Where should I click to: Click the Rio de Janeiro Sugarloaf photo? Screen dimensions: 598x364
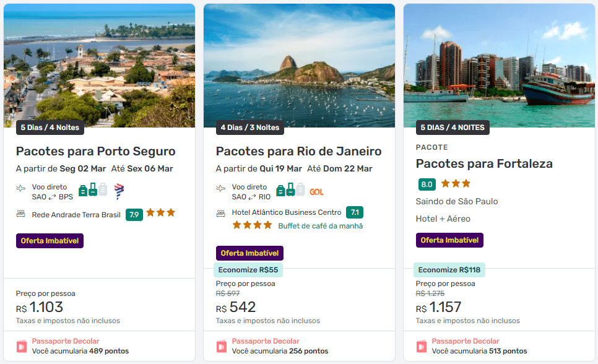coord(299,65)
